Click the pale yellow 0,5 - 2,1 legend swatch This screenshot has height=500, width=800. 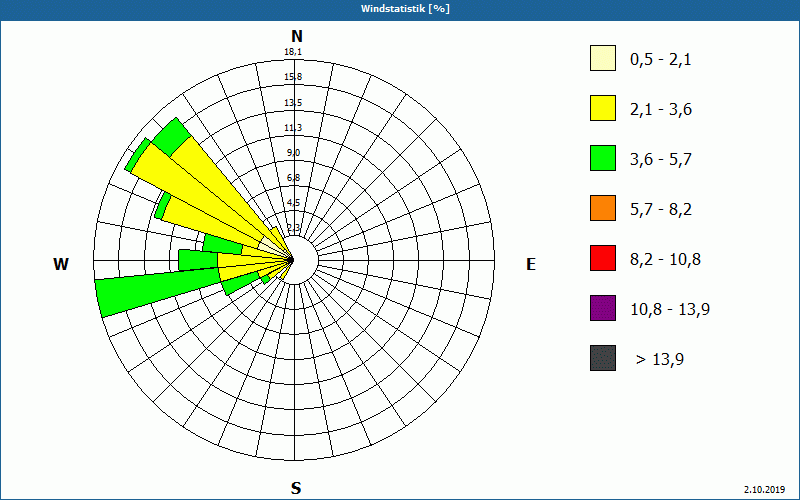tap(603, 58)
